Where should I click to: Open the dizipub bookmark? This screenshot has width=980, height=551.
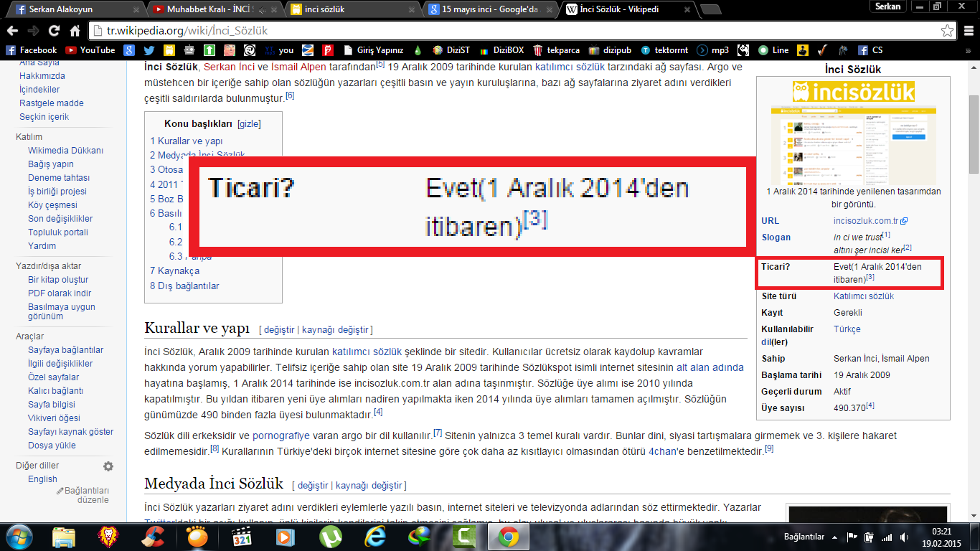[x=610, y=50]
